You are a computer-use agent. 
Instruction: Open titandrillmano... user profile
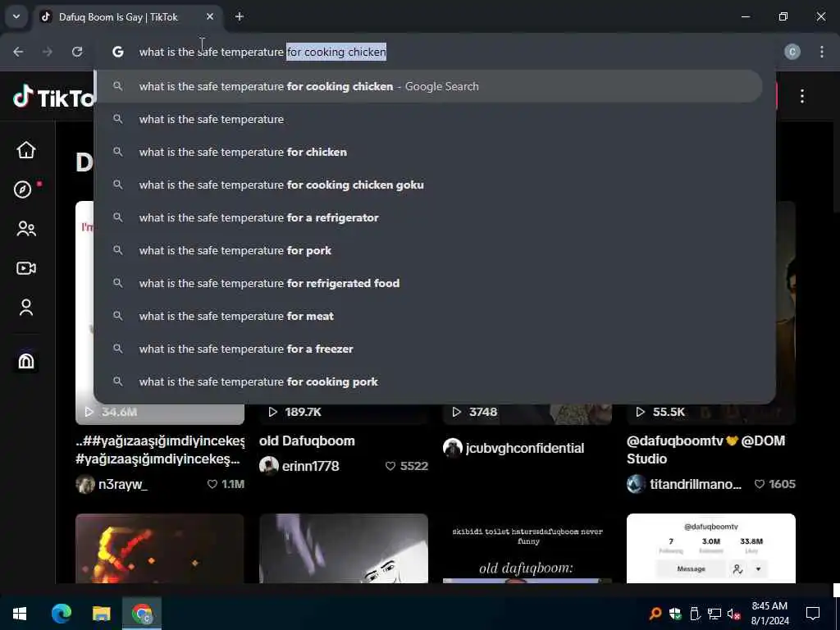tap(696, 484)
